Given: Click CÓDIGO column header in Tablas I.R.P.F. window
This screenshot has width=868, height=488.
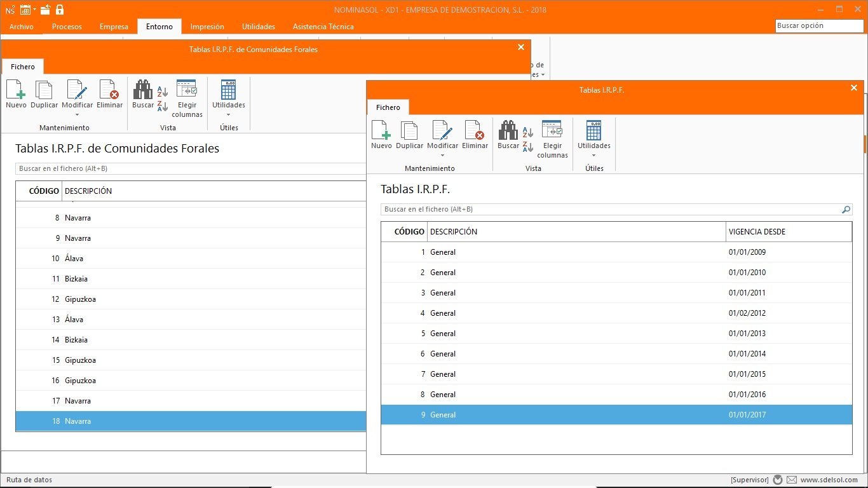Looking at the screenshot, I should 404,232.
